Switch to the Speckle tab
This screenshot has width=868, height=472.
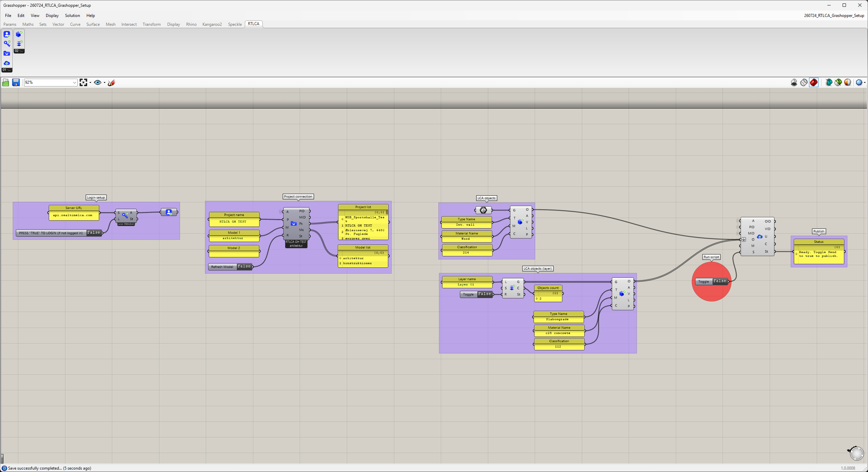pos(235,24)
